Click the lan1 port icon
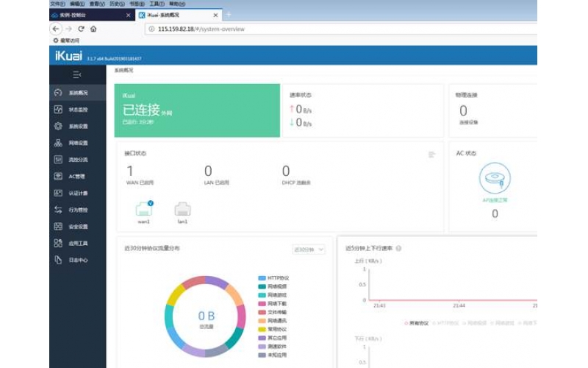Viewport: 588px width, 368px height. point(182,210)
